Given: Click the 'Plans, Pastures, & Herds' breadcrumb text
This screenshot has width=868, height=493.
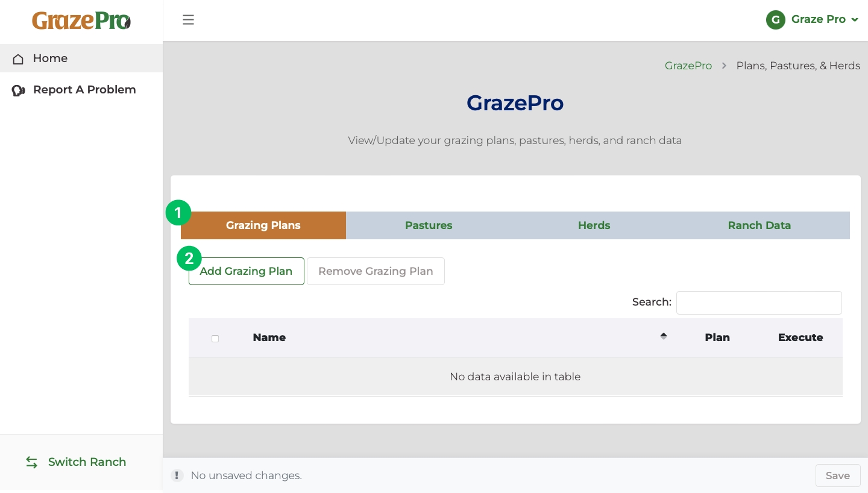Looking at the screenshot, I should coord(798,66).
